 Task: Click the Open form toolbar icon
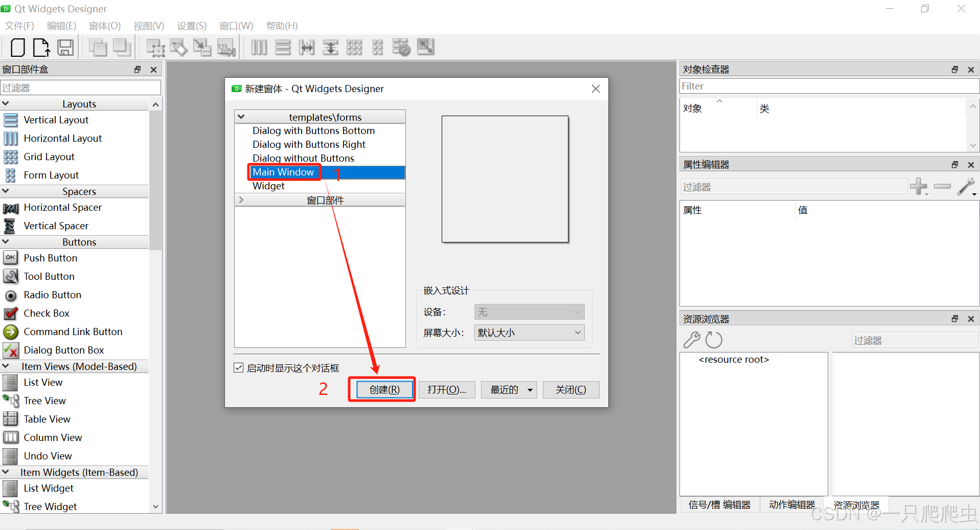coord(41,48)
